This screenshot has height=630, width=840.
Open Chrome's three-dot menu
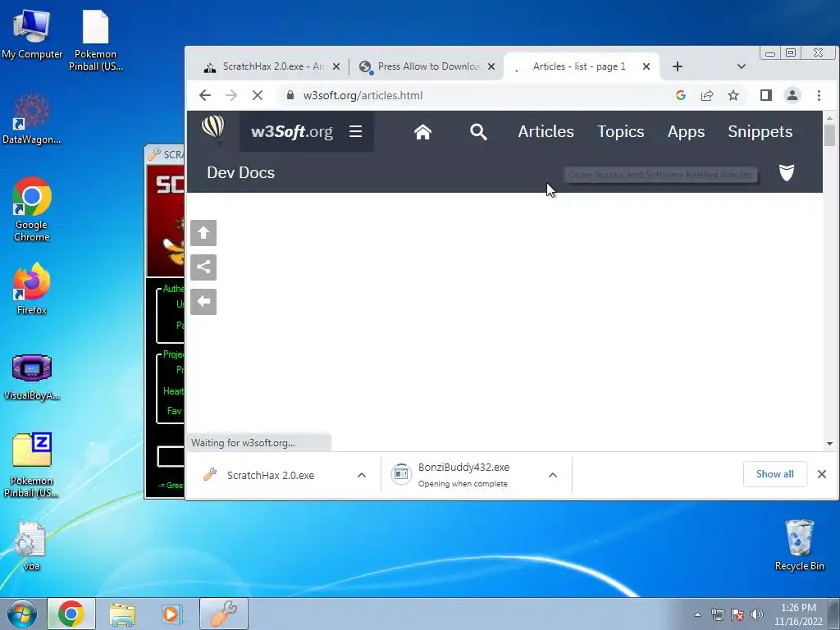[819, 95]
